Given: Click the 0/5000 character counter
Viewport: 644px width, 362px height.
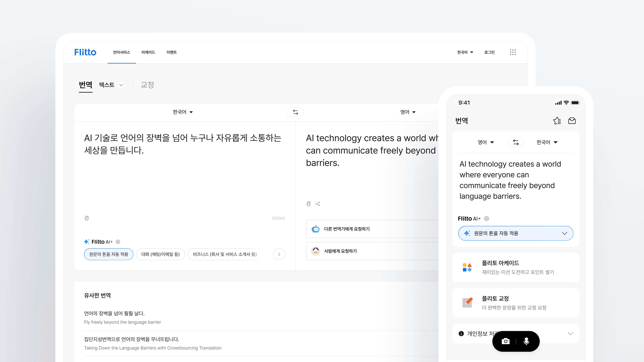Looking at the screenshot, I should tap(278, 218).
